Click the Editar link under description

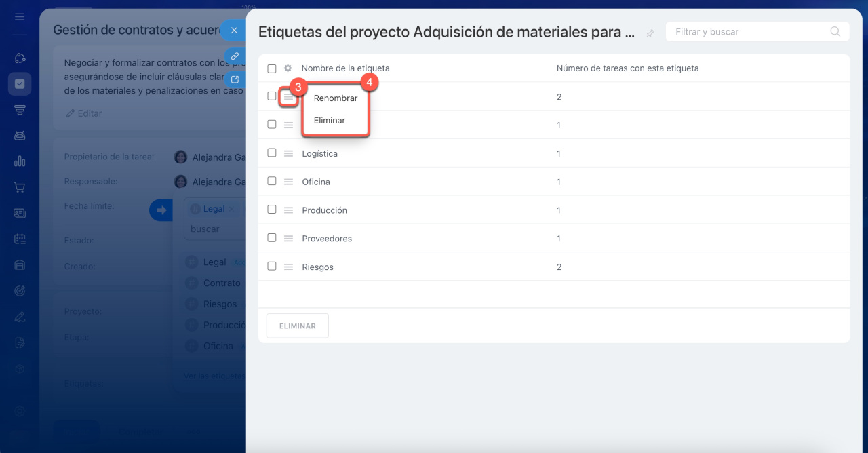[x=84, y=113]
